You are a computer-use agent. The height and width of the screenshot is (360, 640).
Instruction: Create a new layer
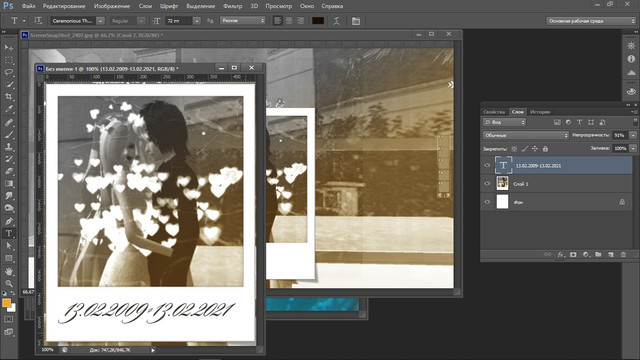pos(611,254)
